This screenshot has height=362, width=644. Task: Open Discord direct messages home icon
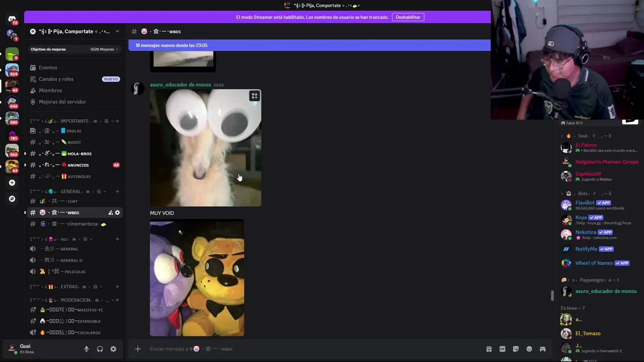12,20
